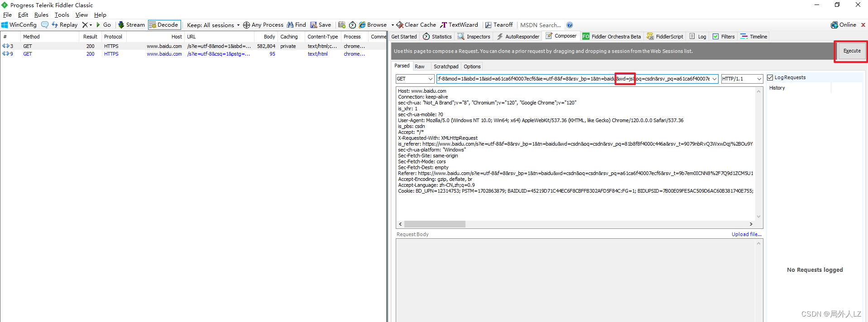Switch to the Statistics tab
The height and width of the screenshot is (322, 868).
tap(437, 37)
